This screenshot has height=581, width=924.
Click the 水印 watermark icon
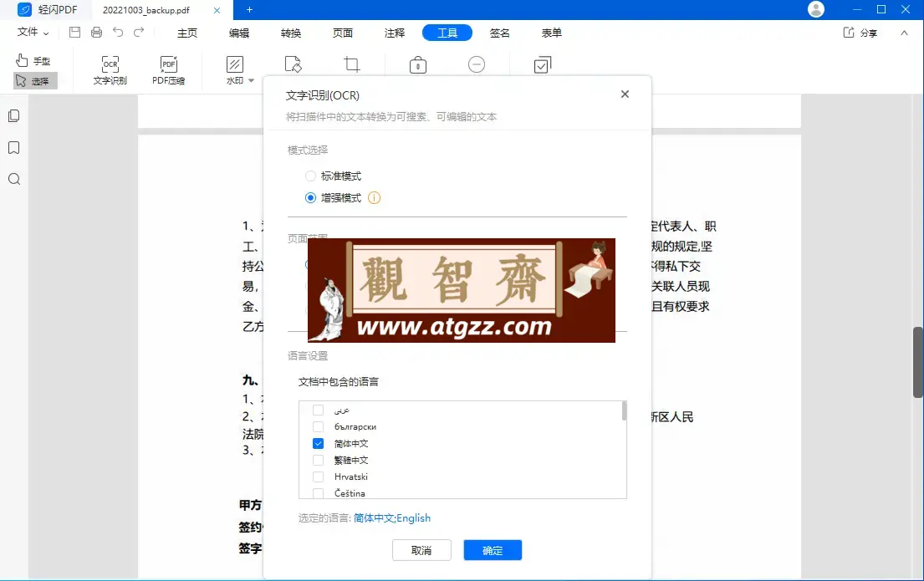234,64
